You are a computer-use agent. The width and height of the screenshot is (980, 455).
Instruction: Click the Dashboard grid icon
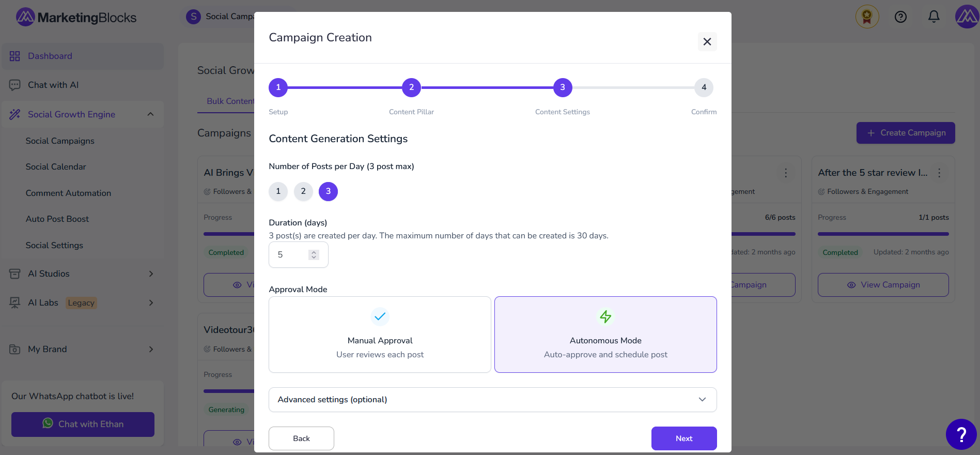(14, 56)
